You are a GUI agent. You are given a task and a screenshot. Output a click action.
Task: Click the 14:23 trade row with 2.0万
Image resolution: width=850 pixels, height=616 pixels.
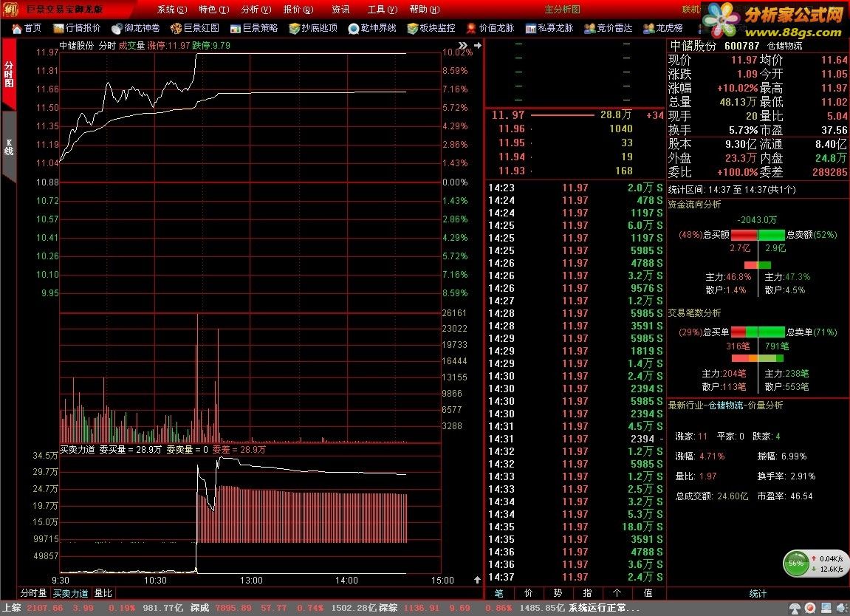pos(576,188)
